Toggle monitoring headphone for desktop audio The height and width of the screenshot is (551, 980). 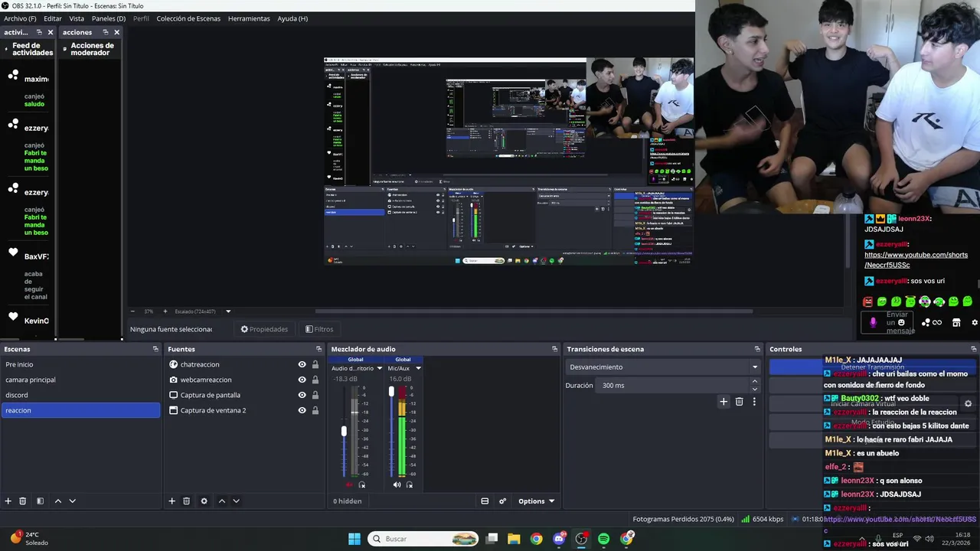(x=362, y=484)
